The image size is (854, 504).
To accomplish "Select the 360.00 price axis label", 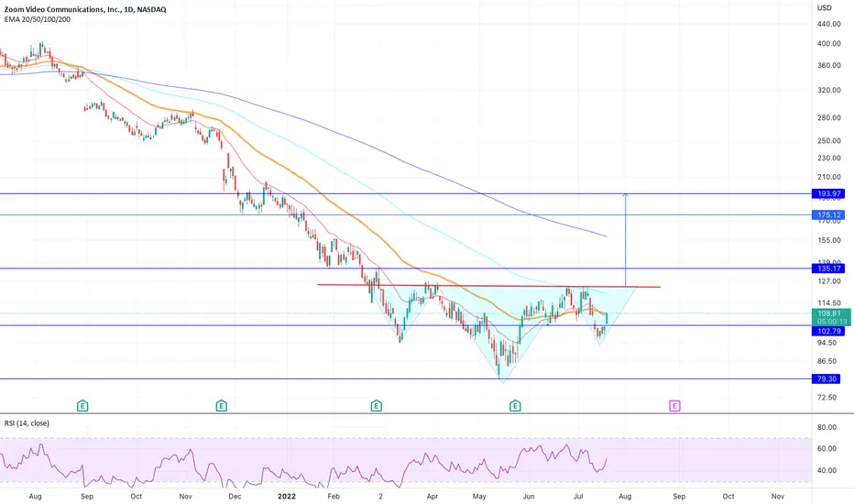I will 829,65.
